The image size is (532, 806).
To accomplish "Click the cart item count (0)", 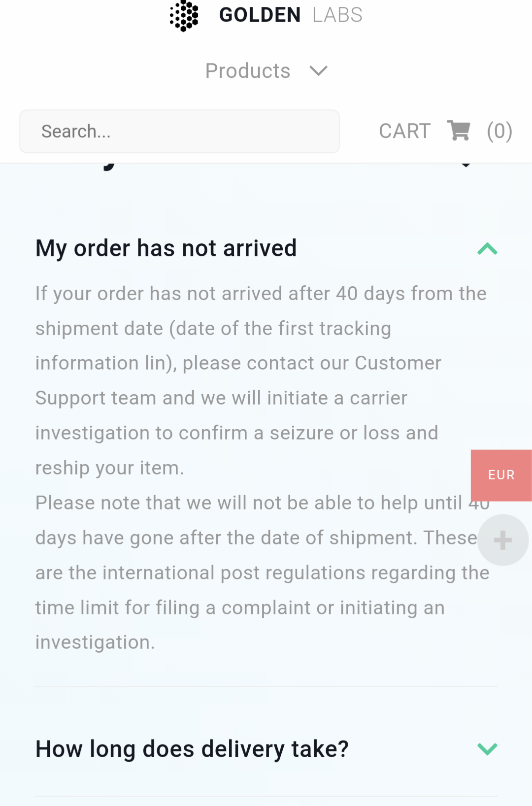I will pos(499,131).
